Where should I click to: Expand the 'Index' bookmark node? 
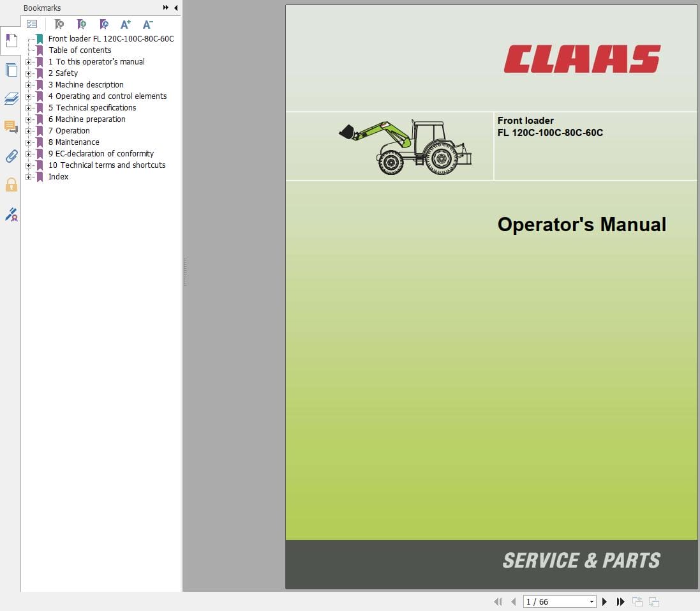tap(29, 177)
